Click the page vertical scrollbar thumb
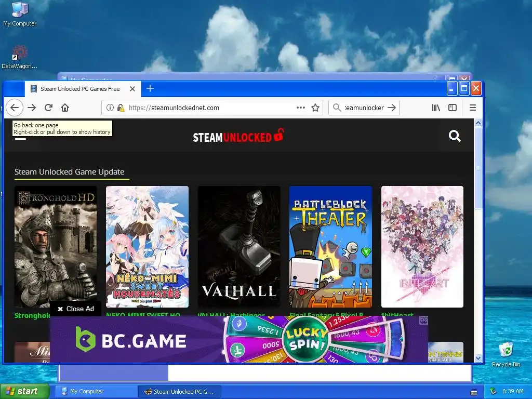The height and width of the screenshot is (399, 532). pyautogui.click(x=478, y=168)
